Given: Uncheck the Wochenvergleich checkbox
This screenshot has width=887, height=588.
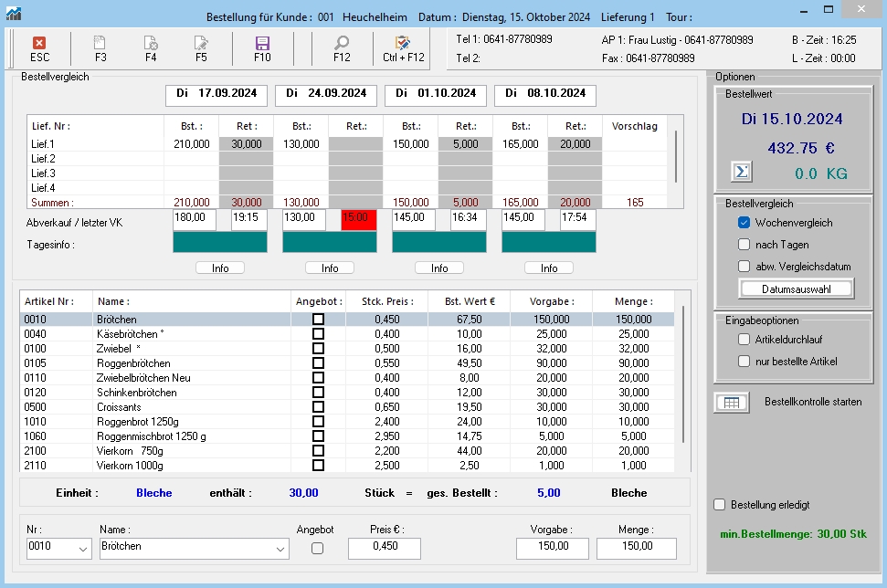Looking at the screenshot, I should point(744,223).
